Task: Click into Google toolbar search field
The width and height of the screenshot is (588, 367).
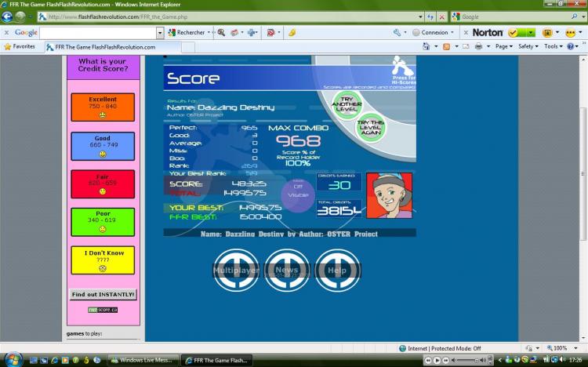Action: [x=98, y=33]
